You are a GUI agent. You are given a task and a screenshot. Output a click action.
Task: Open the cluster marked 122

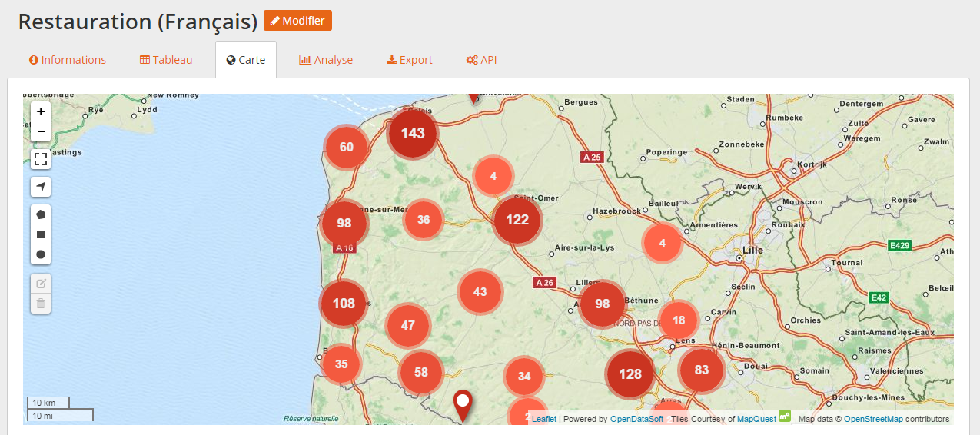click(x=517, y=220)
